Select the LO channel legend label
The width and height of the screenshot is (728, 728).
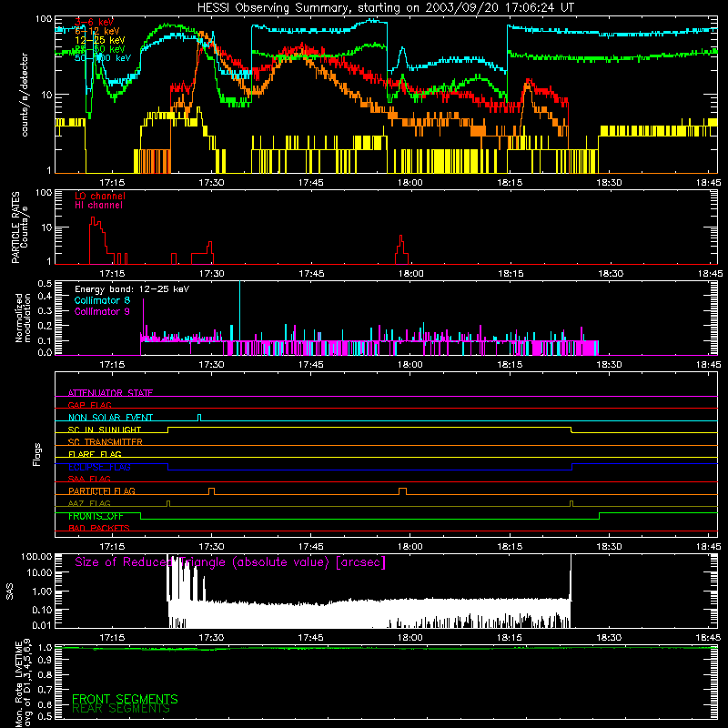100,196
